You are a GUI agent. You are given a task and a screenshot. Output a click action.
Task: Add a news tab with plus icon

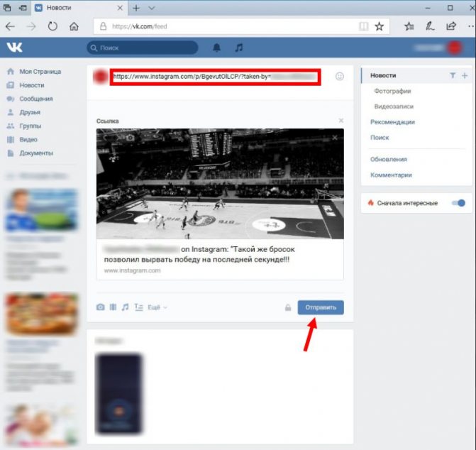(x=465, y=75)
